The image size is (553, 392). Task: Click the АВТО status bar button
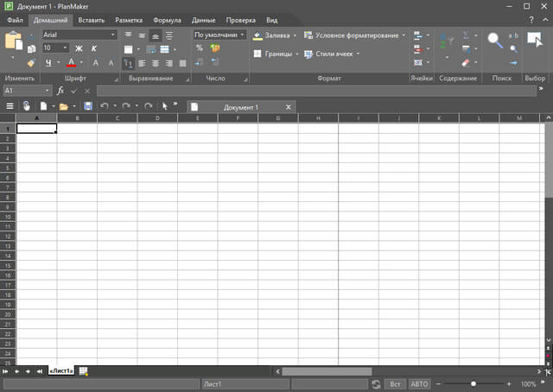[x=419, y=383]
